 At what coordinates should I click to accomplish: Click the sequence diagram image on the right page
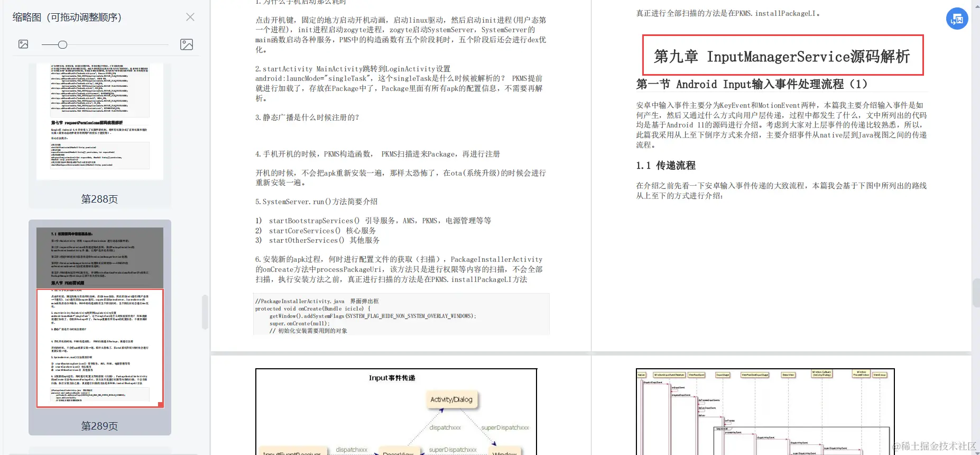click(765, 412)
